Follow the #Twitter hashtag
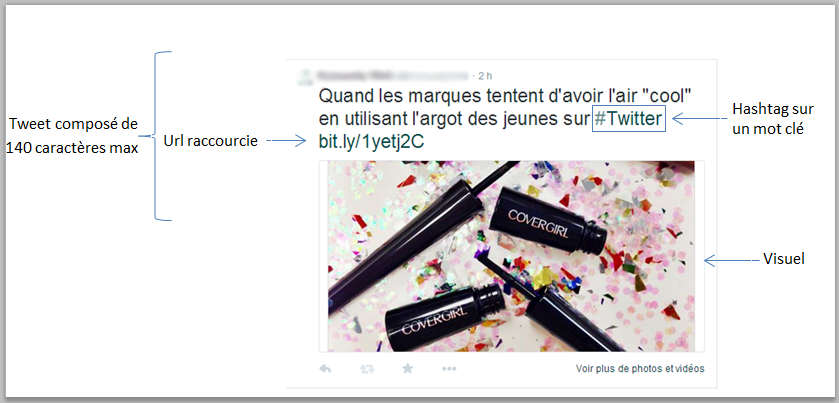The width and height of the screenshot is (839, 403). click(628, 119)
